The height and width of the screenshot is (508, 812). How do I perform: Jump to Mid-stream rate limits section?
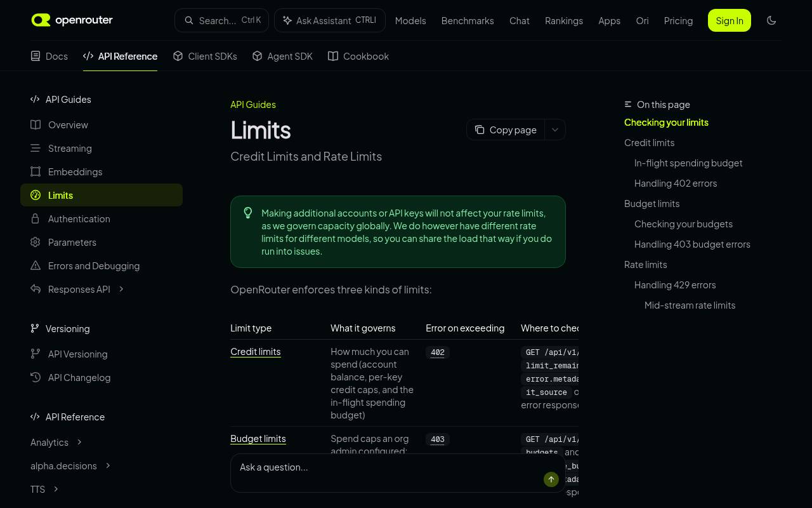point(690,305)
